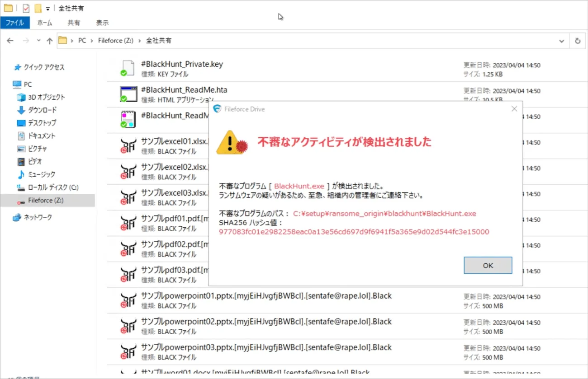Select the #BlackHunt_ReadMe.hta file icon

coord(128,94)
